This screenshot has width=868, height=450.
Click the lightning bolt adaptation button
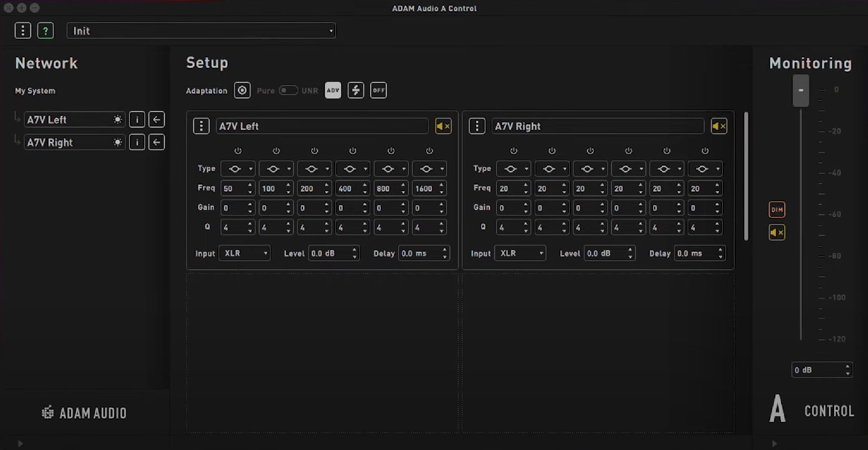point(356,90)
